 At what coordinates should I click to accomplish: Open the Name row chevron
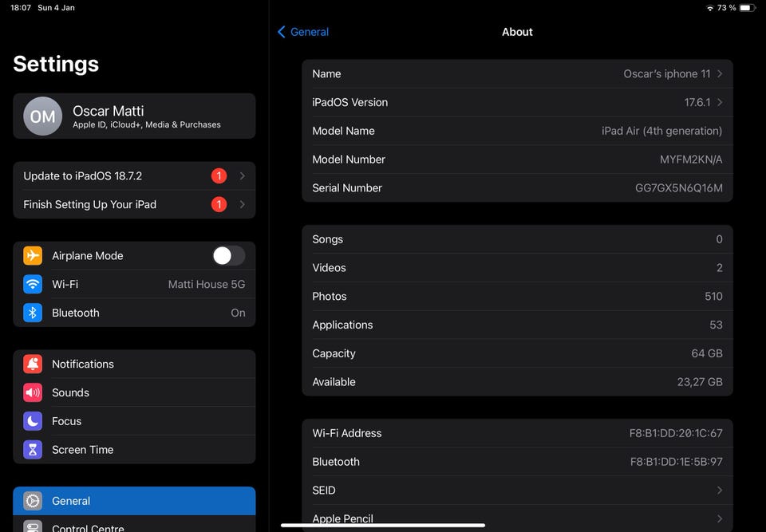point(720,73)
